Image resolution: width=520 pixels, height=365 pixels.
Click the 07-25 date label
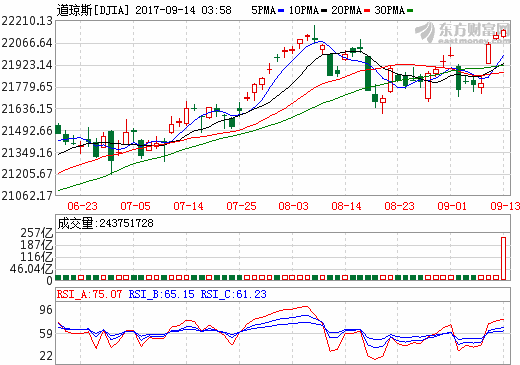click(x=241, y=206)
